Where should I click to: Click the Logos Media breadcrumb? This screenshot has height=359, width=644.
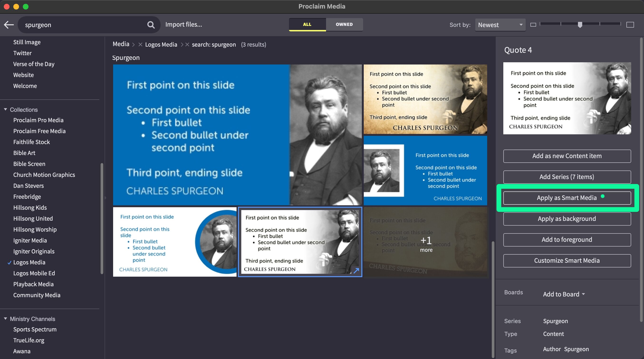(x=161, y=44)
